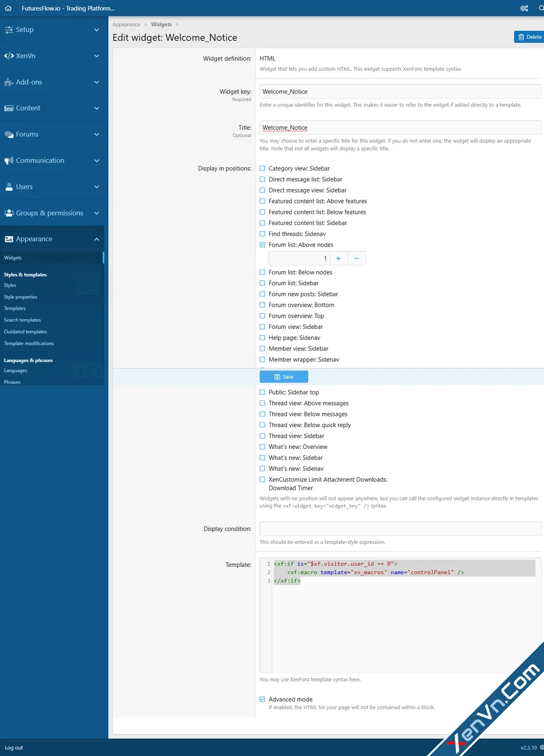Open Style properties in sidebar
This screenshot has height=756, width=544.
(21, 297)
